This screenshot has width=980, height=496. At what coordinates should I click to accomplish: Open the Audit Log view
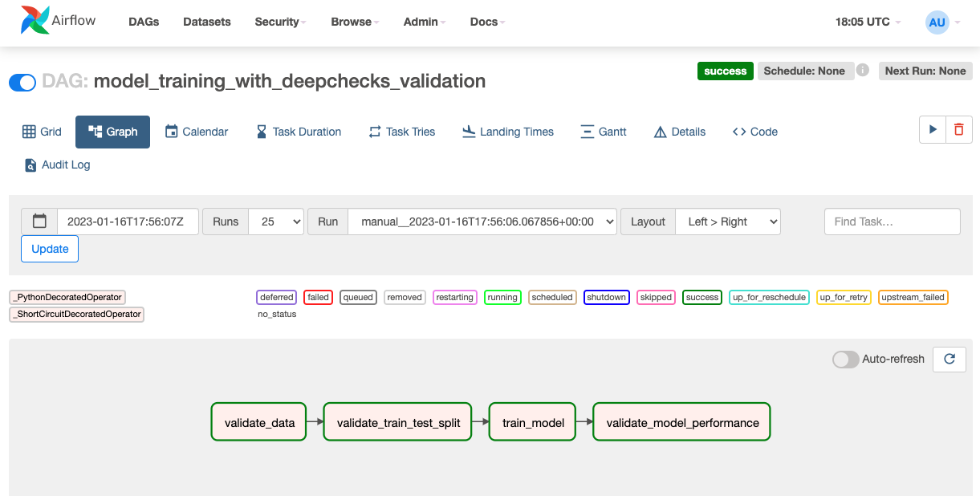[x=57, y=165]
